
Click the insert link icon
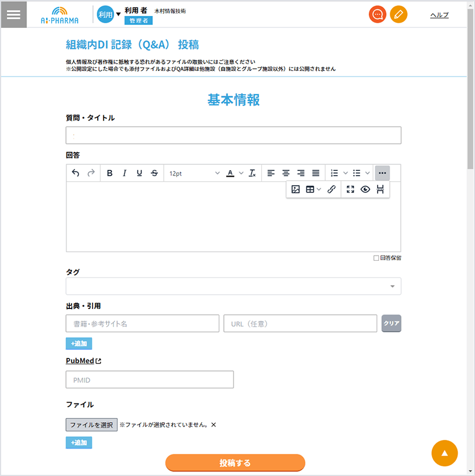(x=332, y=189)
